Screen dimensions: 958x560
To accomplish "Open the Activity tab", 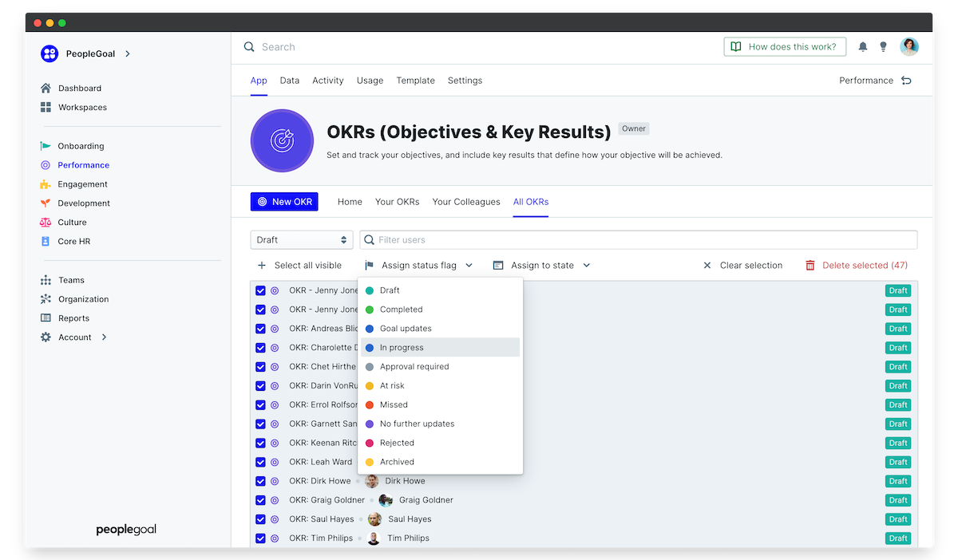I will tap(328, 81).
